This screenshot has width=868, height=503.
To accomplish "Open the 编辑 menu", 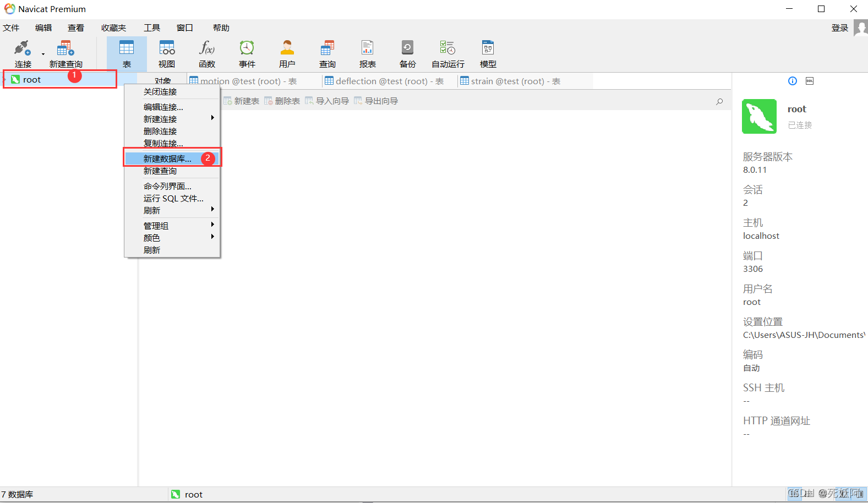I will [43, 28].
